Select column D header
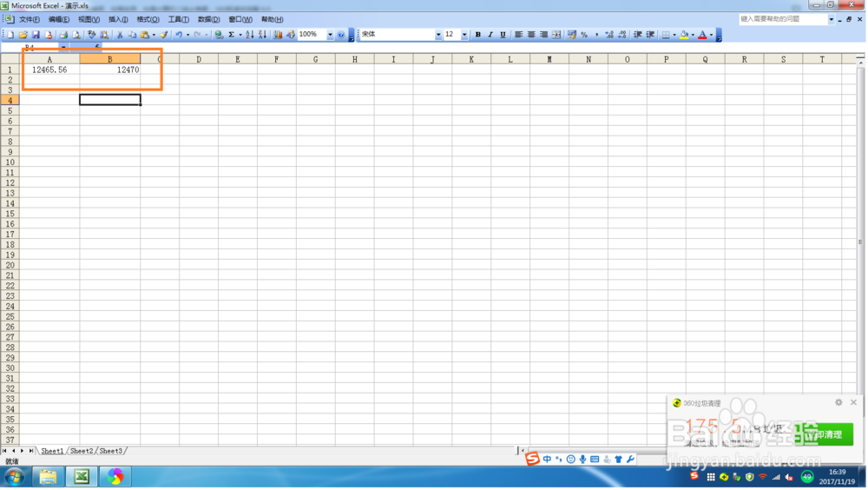 click(x=199, y=59)
